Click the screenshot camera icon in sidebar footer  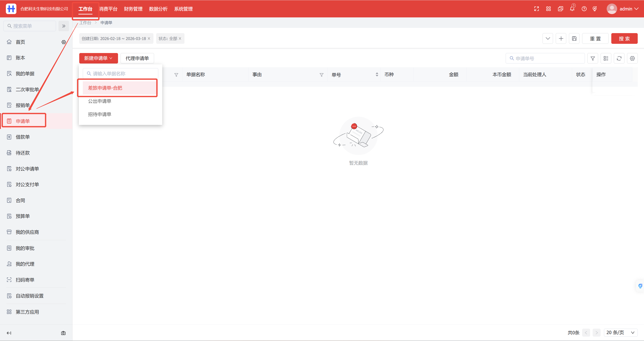click(63, 333)
